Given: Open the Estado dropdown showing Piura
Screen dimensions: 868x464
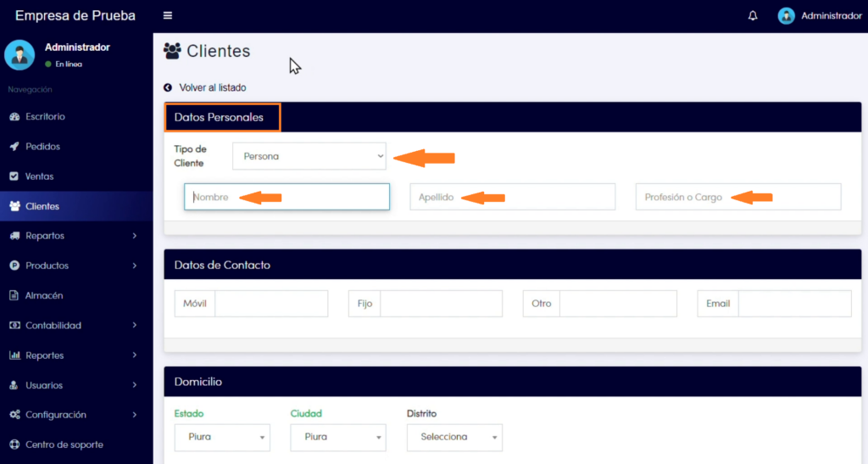Looking at the screenshot, I should [222, 438].
